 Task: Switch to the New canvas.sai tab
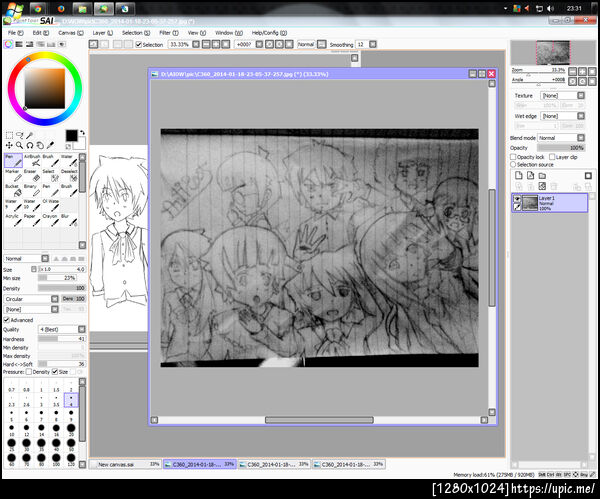click(x=125, y=464)
